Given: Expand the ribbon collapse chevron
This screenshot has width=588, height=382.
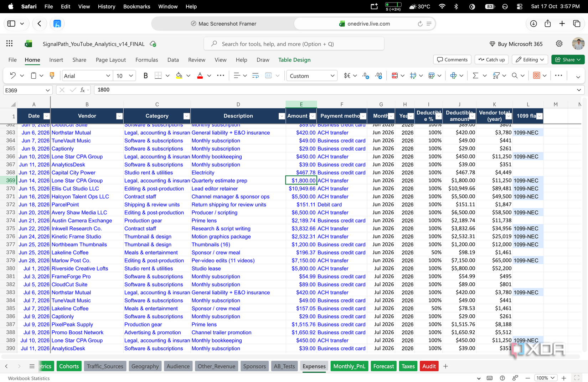Looking at the screenshot, I should (578, 77).
